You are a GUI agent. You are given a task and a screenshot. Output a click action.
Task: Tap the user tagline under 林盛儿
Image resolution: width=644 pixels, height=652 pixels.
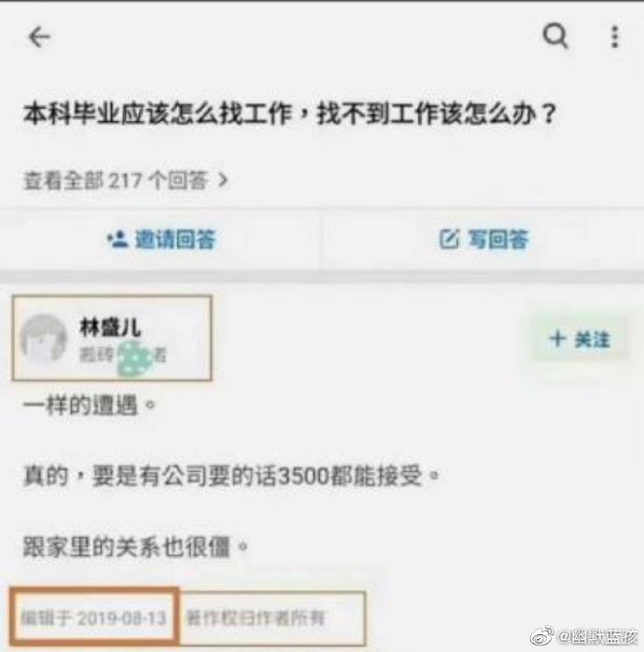coord(123,355)
